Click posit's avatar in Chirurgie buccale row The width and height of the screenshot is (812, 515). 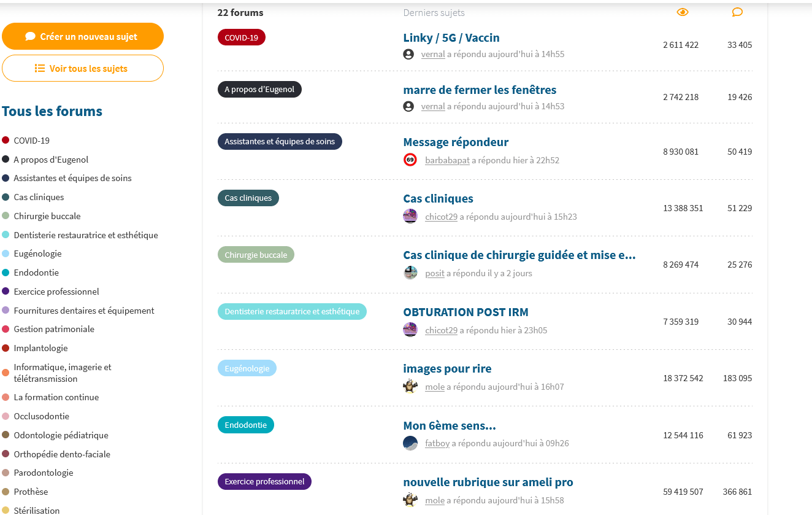410,273
